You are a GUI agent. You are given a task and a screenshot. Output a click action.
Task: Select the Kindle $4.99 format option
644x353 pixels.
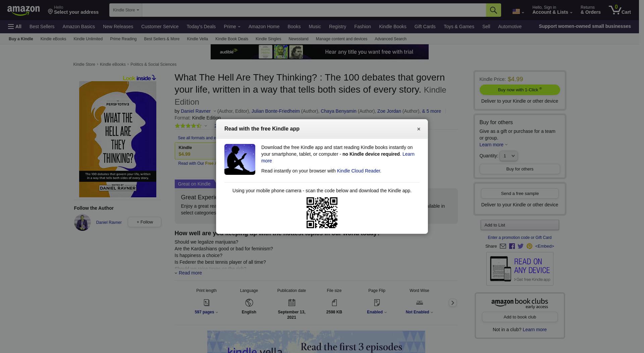tap(196, 151)
